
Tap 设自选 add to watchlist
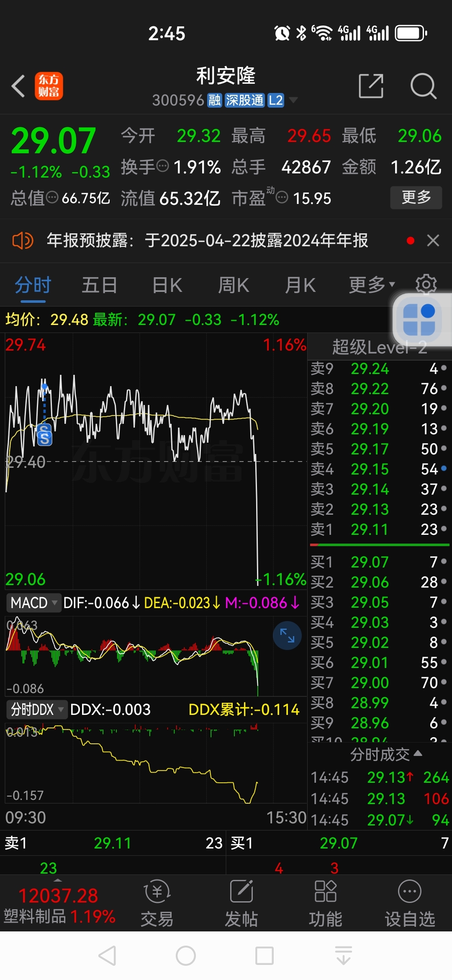coord(410,903)
